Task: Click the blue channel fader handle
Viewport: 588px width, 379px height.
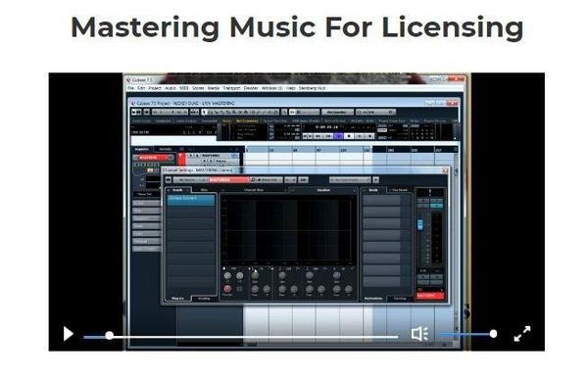Action: (420, 224)
